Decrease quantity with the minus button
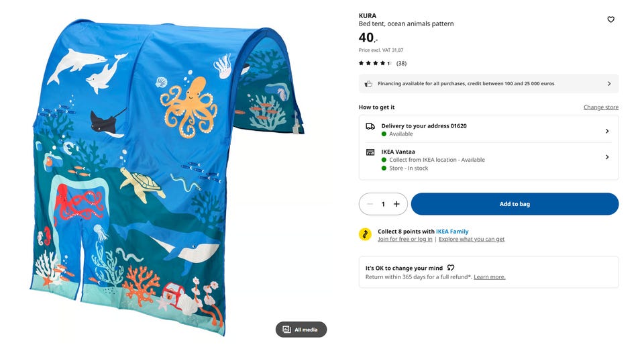 tap(370, 204)
